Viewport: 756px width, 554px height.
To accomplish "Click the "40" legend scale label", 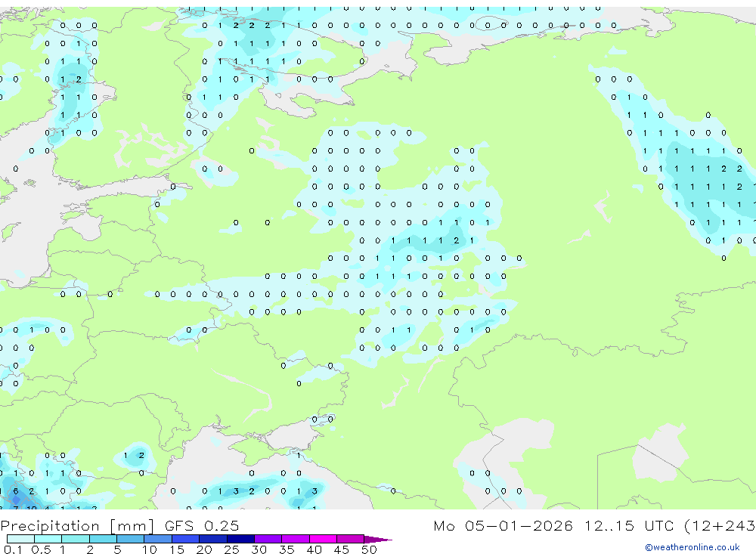I will [x=314, y=549].
